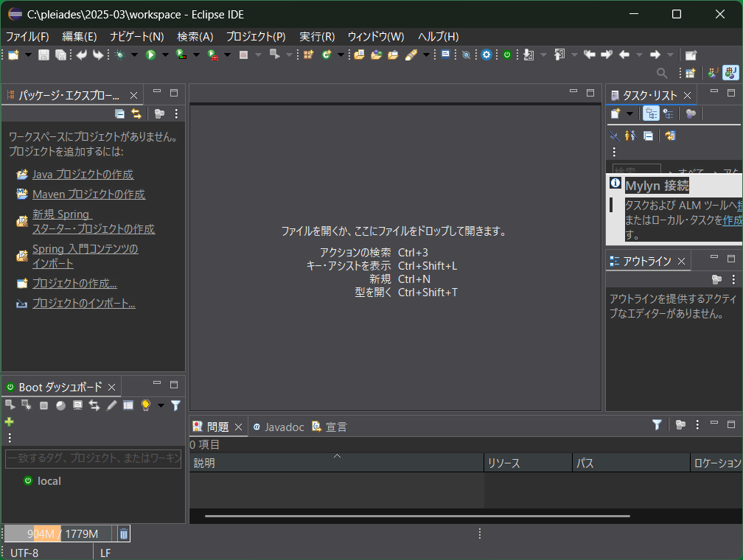Viewport: 743px width, 560px height.
Task: Click the Save toolbar icon
Action: pyautogui.click(x=45, y=54)
